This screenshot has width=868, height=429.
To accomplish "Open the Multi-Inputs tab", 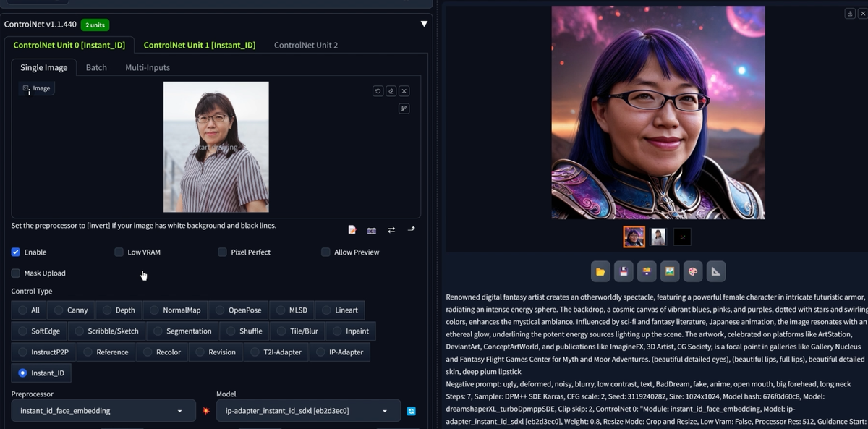I will (148, 67).
